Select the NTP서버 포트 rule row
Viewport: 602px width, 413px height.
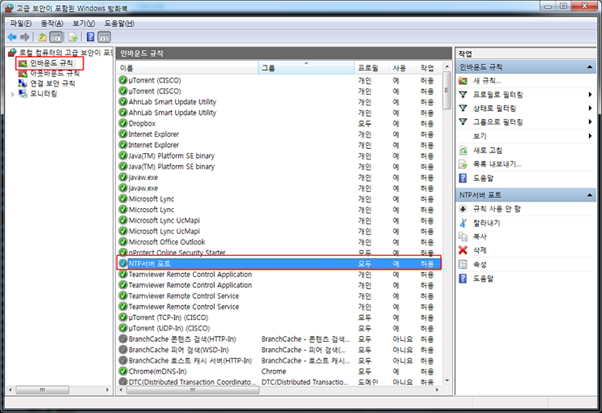coord(279,264)
